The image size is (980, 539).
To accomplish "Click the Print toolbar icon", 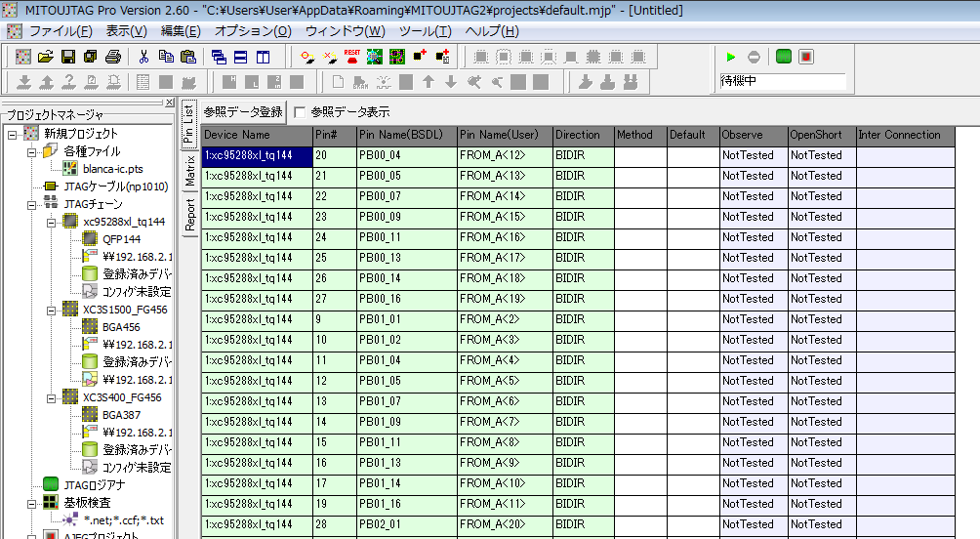I will (113, 57).
